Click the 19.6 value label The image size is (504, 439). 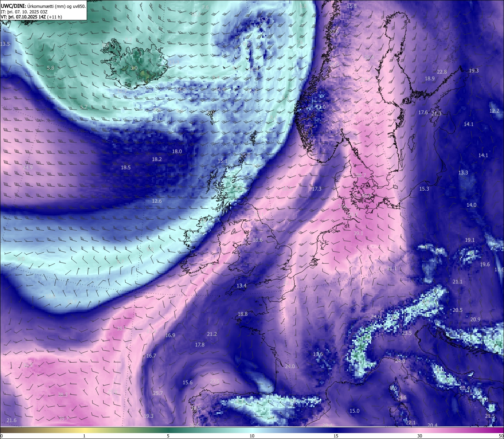coord(485,265)
